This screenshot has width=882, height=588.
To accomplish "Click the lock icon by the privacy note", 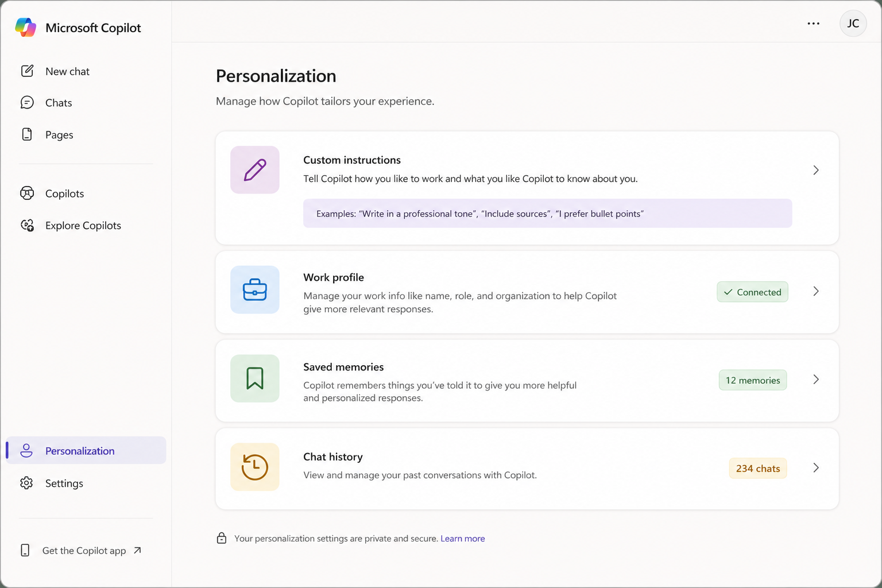I will point(222,538).
